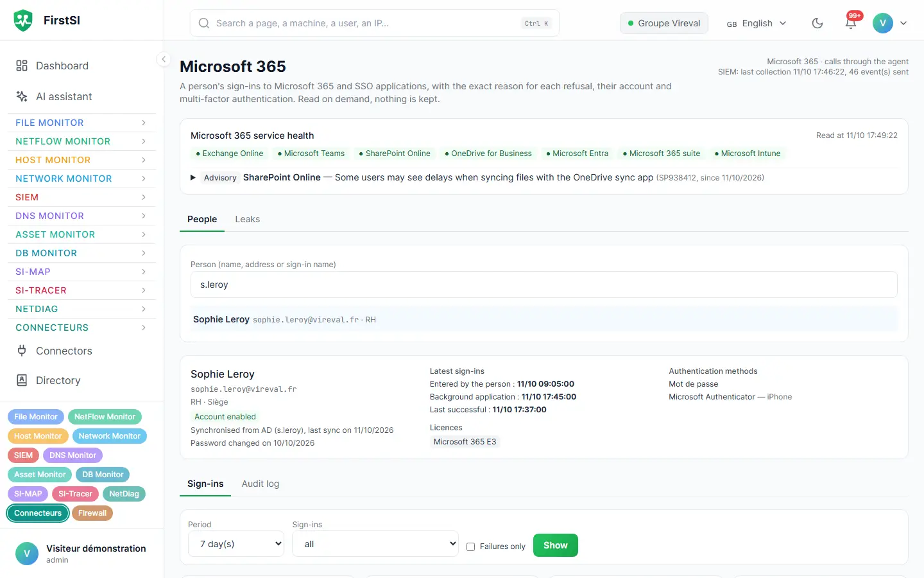924x578 pixels.
Task: Click the Firewall pill button
Action: [92, 513]
